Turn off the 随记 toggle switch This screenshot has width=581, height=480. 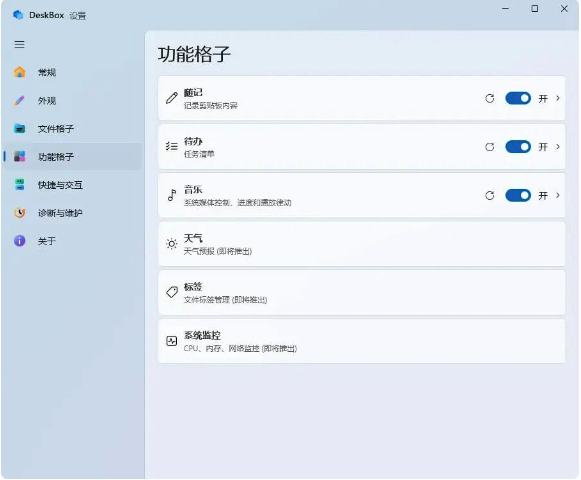[518, 98]
